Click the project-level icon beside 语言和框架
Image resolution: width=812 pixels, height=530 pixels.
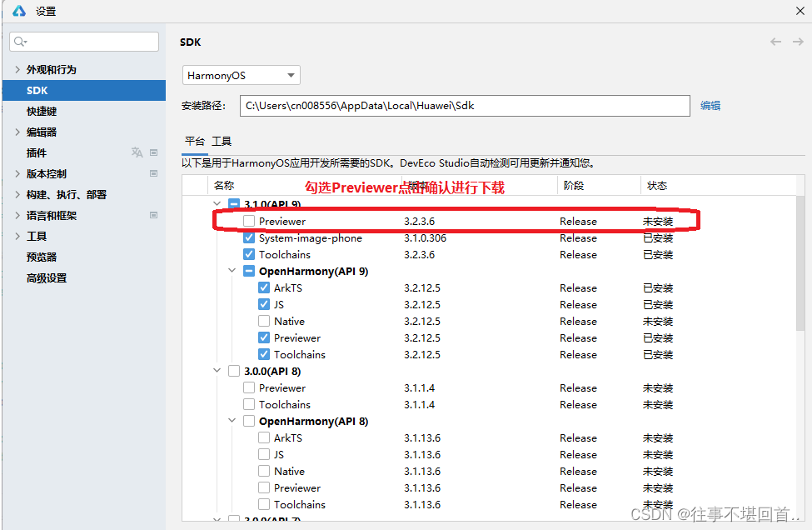pos(153,214)
